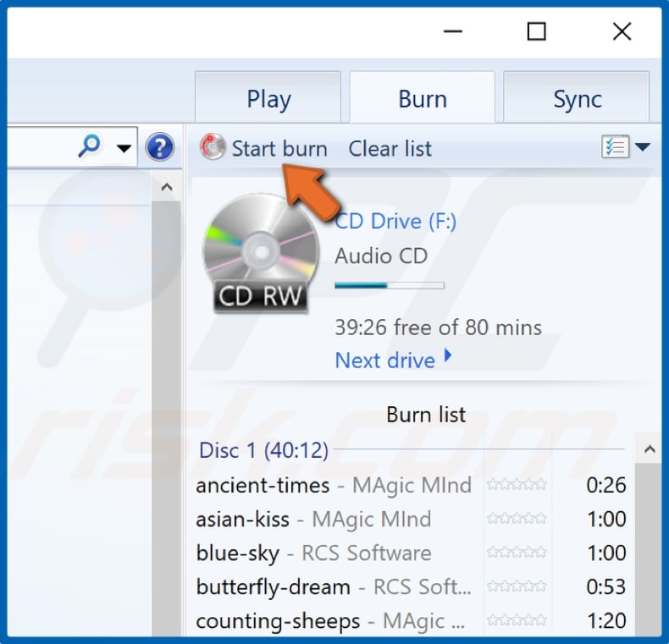Screen dimensions: 669x644
Task: Open the Burn options checklist icon
Action: 615,146
